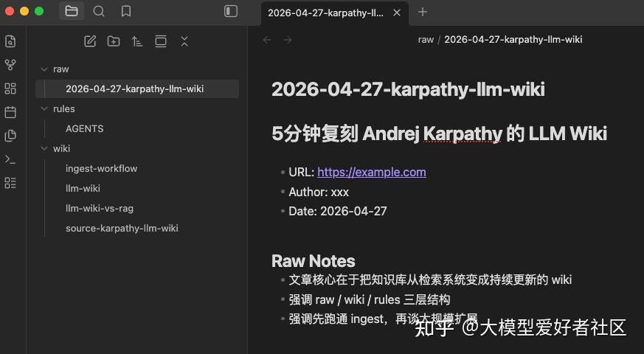Viewport: 644px width, 354px height.
Task: Click the 强调先跑通 ingest bullet line
Action: tap(383, 319)
